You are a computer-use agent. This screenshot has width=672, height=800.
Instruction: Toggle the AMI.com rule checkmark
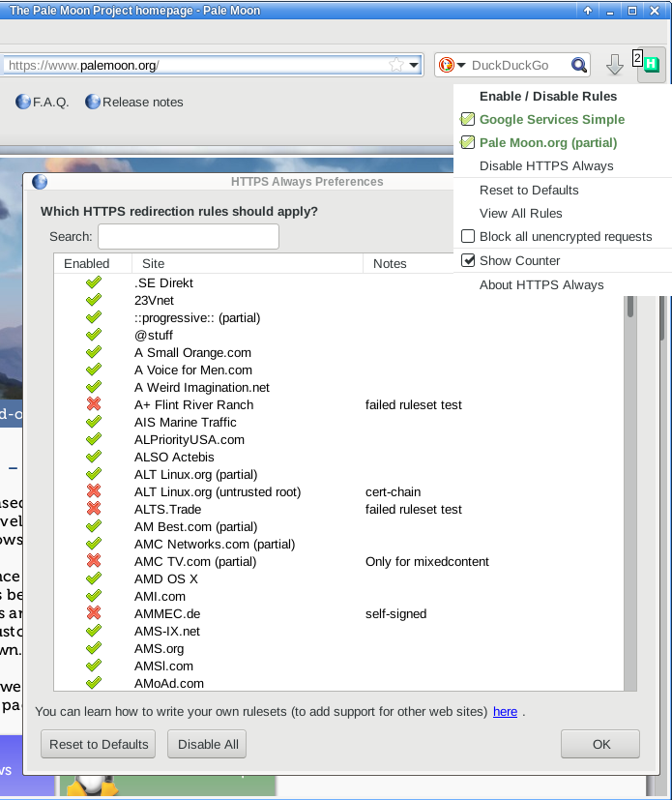pos(93,596)
